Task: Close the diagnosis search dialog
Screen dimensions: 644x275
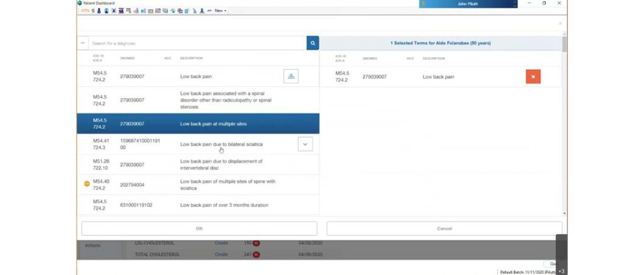Action: 560,23
